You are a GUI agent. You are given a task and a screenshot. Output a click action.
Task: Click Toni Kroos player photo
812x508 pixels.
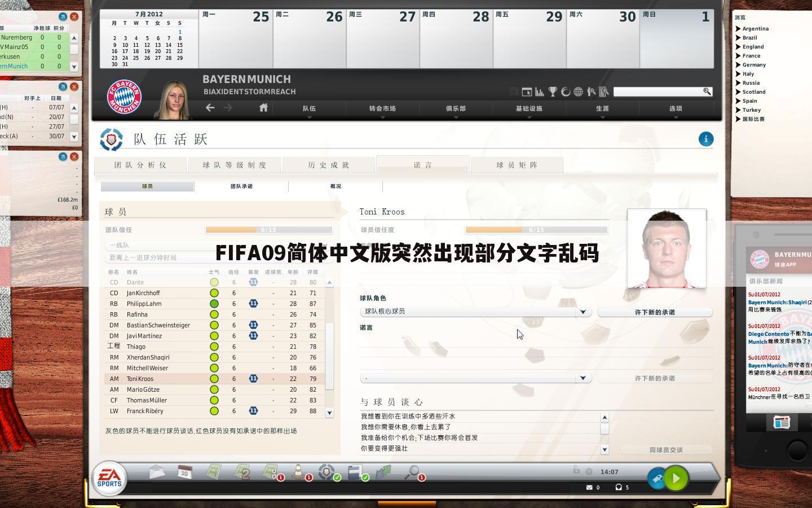(x=667, y=248)
